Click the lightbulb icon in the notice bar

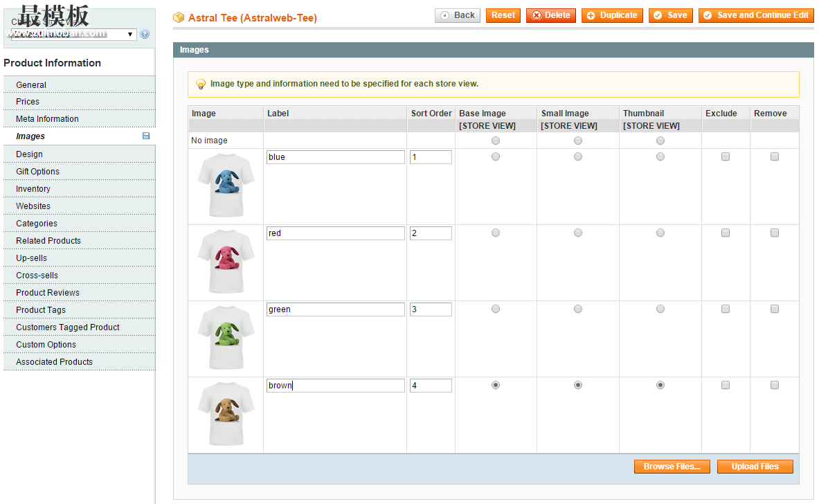pyautogui.click(x=201, y=84)
